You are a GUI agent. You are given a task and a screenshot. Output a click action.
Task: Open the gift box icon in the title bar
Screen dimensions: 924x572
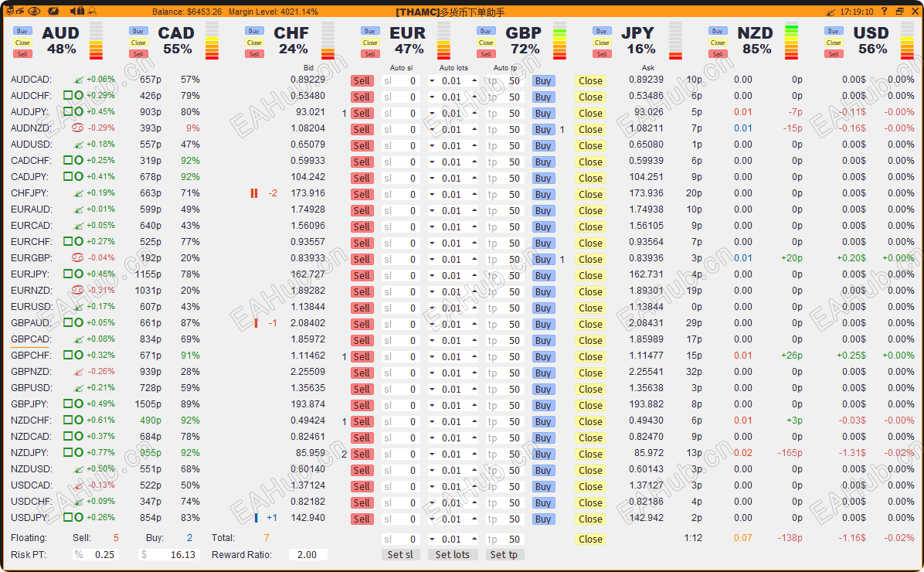coord(80,11)
